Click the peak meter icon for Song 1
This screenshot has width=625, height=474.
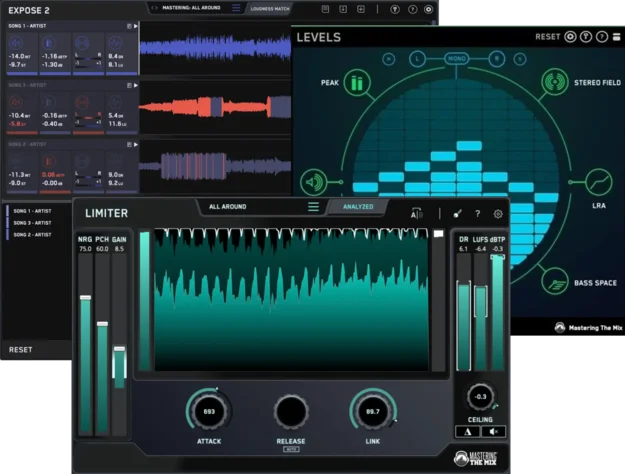pyautogui.click(x=49, y=43)
